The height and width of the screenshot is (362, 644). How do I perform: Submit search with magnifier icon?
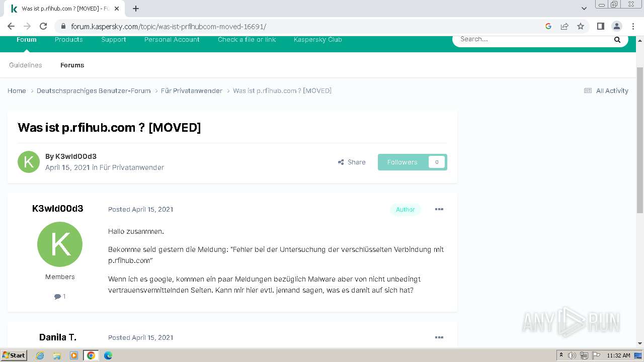point(617,40)
